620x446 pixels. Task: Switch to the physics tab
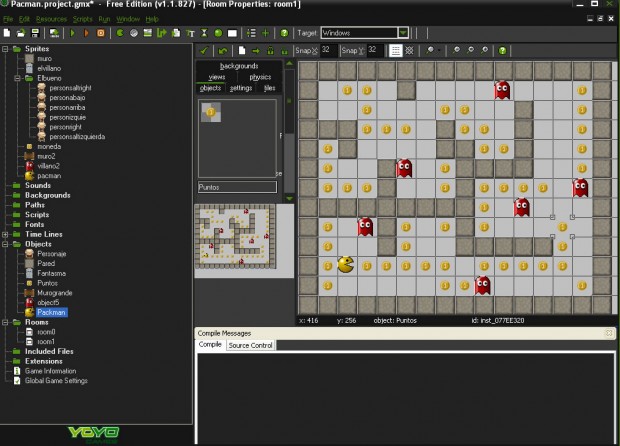coord(260,77)
